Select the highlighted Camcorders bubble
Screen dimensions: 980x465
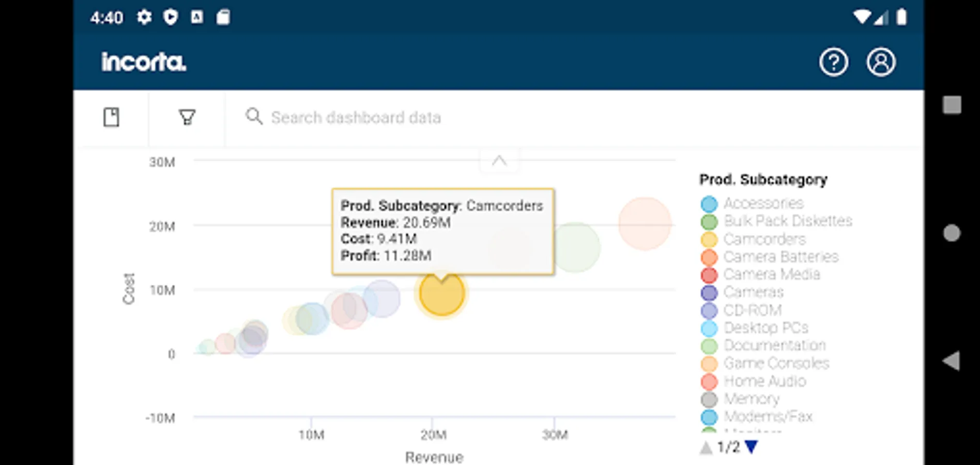point(441,293)
